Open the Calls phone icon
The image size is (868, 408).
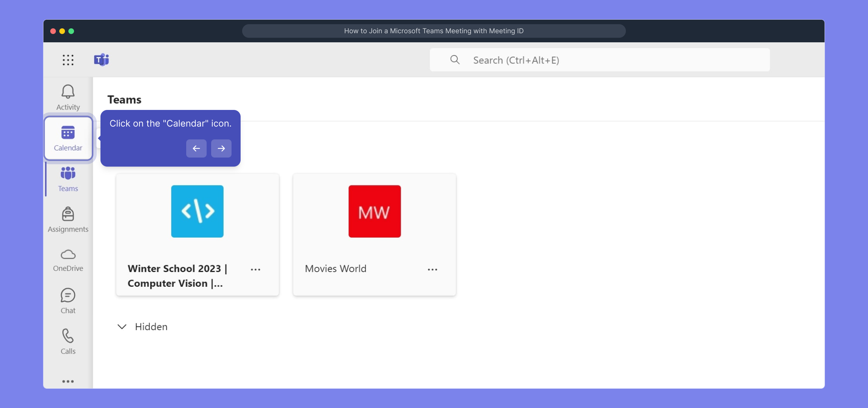tap(68, 341)
